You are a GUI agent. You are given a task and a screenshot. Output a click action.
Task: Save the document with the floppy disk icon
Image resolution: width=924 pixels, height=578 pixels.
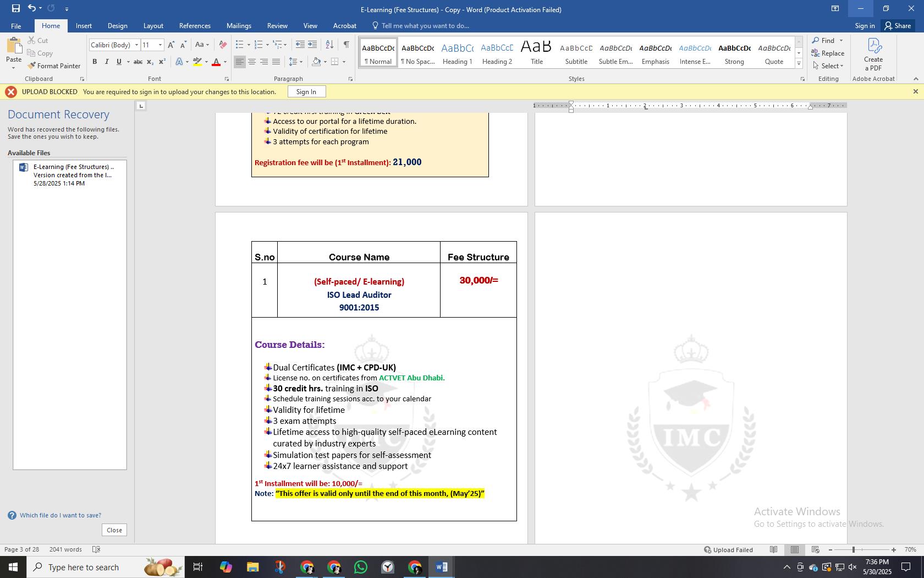point(15,8)
